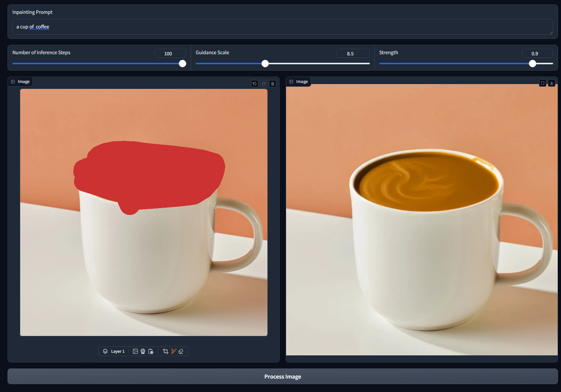Download the generated output image
The width and height of the screenshot is (561, 392).
point(552,83)
